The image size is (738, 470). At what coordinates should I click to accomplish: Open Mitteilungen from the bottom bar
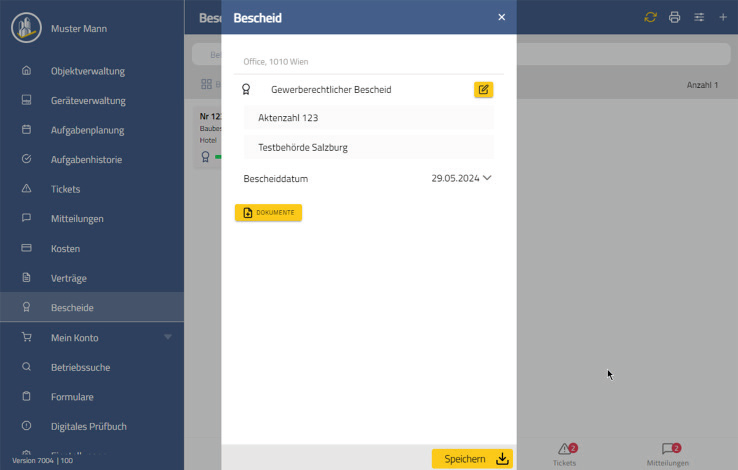[668, 453]
